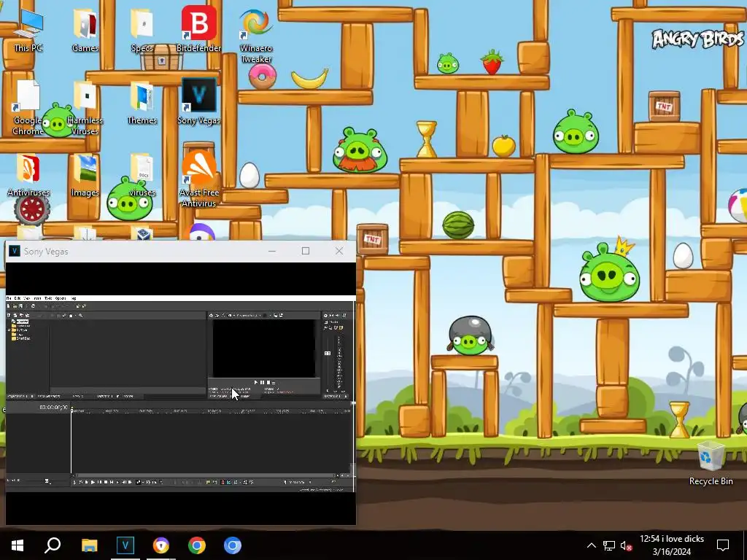The image size is (747, 560).
Task: Click Pause in timeline transport bar
Action: pyautogui.click(x=99, y=482)
